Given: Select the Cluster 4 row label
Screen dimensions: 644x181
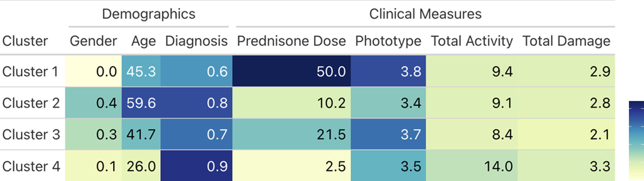Looking at the screenshot, I should [x=31, y=166].
